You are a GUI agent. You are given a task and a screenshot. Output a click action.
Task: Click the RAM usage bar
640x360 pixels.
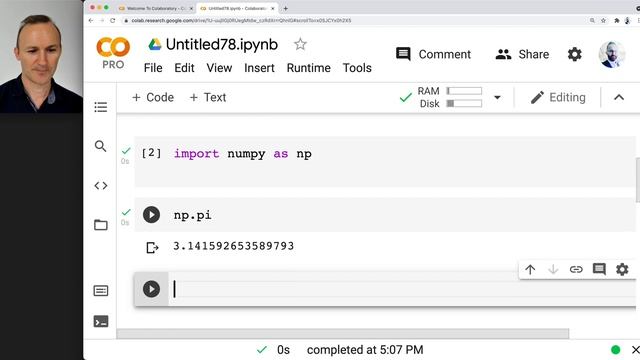[x=464, y=91]
